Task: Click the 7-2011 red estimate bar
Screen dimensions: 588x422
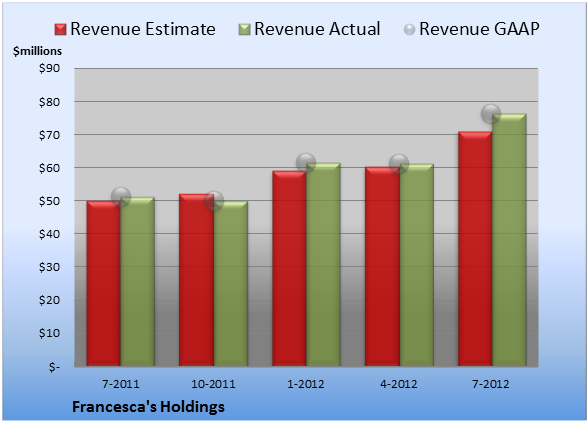Action: click(104, 283)
